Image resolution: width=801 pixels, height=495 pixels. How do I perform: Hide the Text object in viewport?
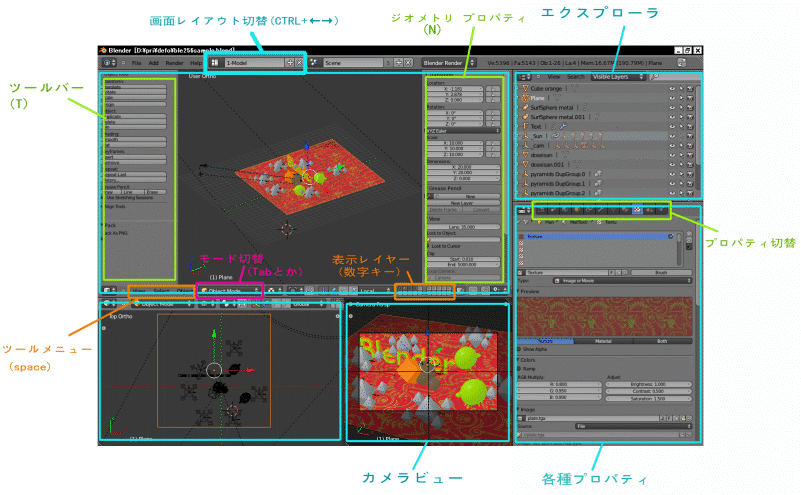click(x=672, y=126)
